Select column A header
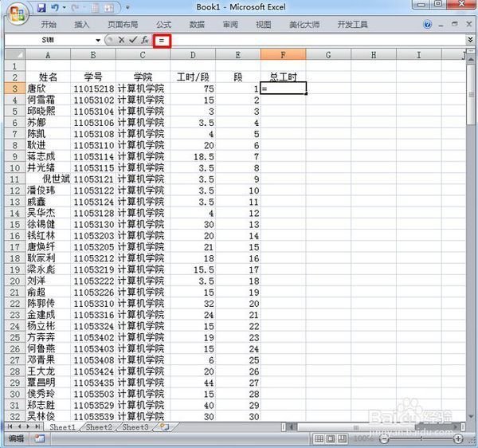The width and height of the screenshot is (478, 448). tap(48, 55)
